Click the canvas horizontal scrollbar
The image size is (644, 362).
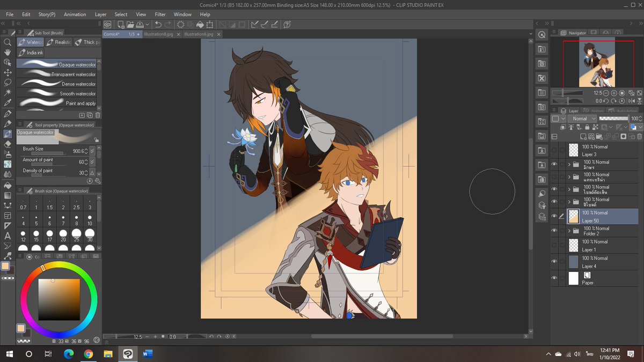382,337
